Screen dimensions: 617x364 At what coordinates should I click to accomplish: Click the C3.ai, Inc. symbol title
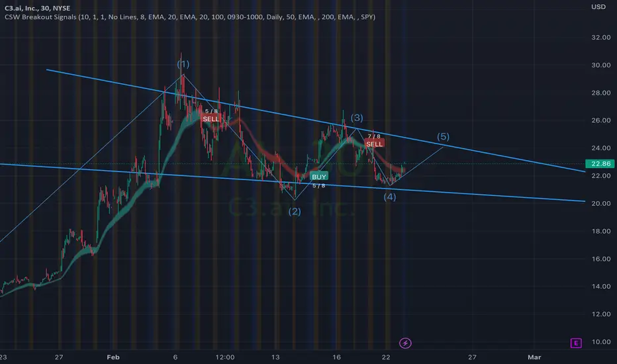pyautogui.click(x=37, y=8)
